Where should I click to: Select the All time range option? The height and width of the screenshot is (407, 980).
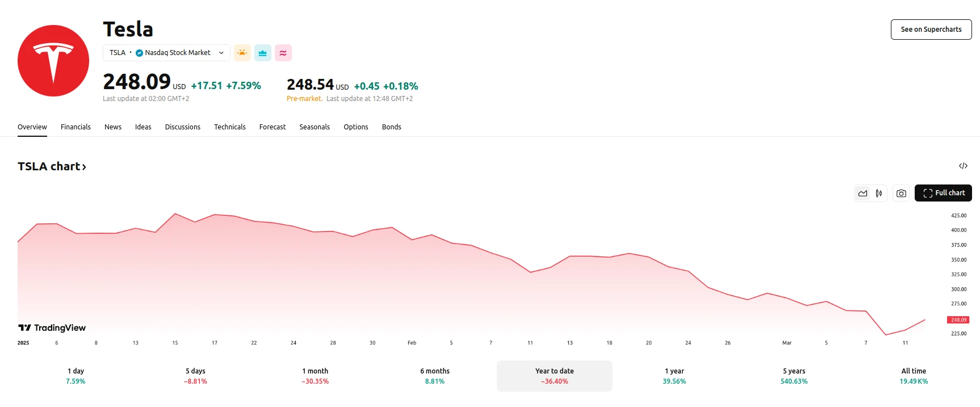(914, 376)
